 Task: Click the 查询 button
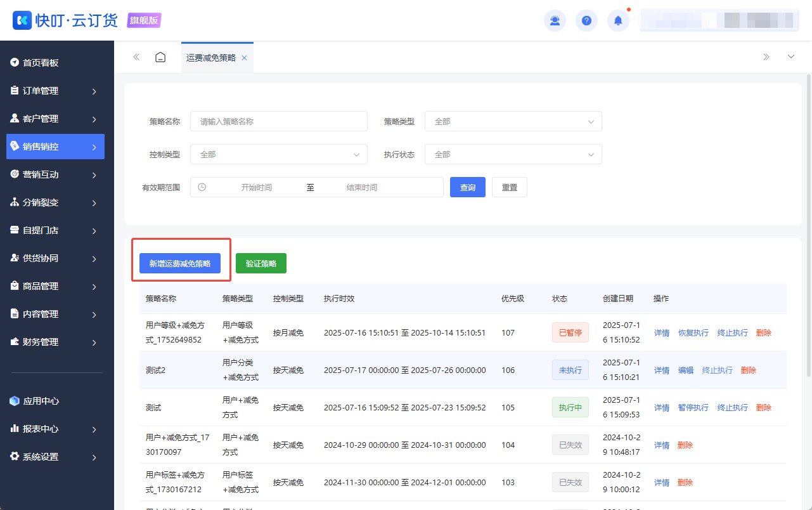(x=468, y=187)
